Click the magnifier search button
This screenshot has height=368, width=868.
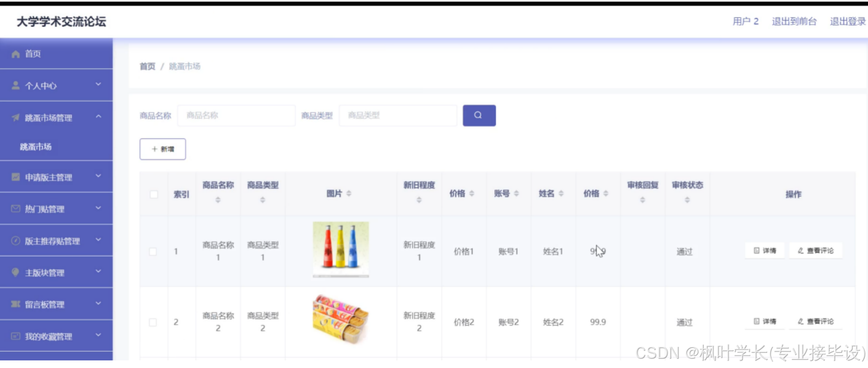click(x=479, y=115)
